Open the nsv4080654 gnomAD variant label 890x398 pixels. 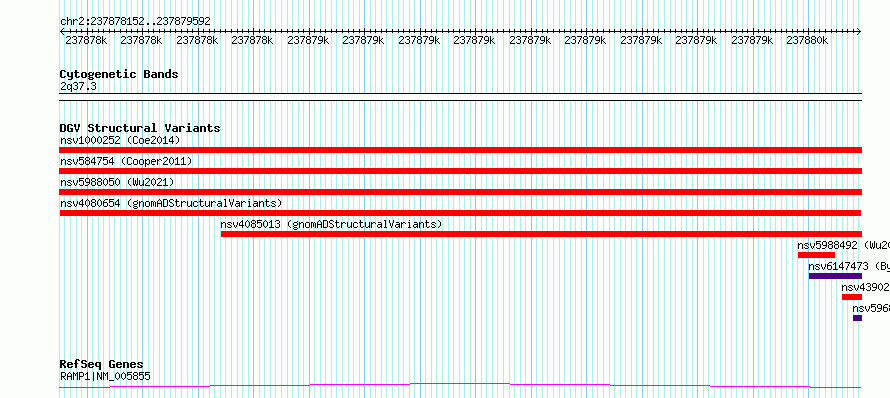[171, 203]
